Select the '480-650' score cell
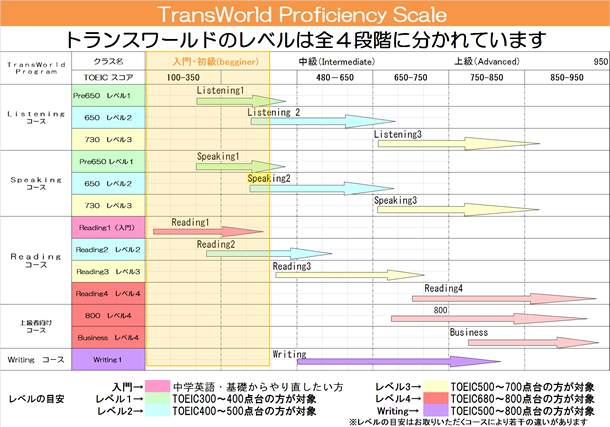Screen dimensions: 610x427 335,77
